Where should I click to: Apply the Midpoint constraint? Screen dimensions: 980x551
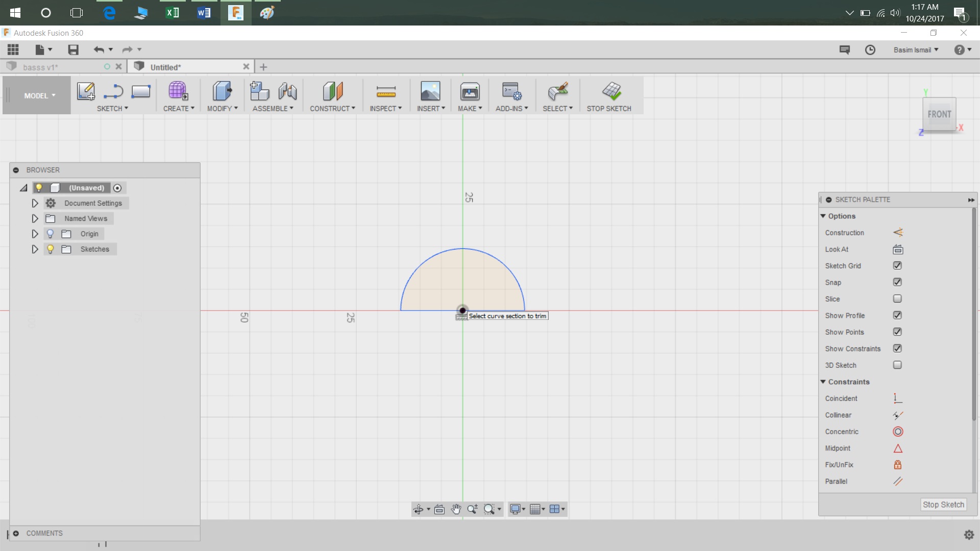(x=898, y=448)
